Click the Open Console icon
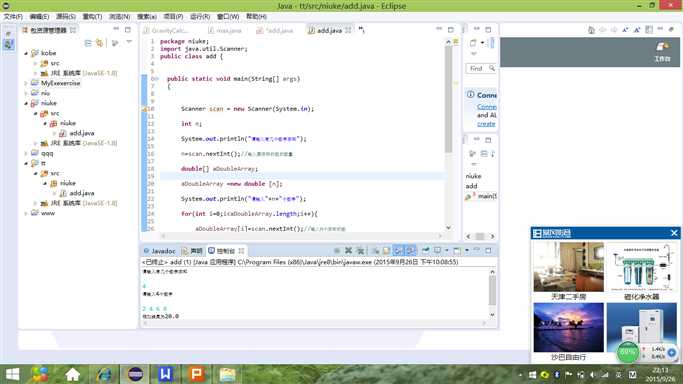 pyautogui.click(x=457, y=250)
